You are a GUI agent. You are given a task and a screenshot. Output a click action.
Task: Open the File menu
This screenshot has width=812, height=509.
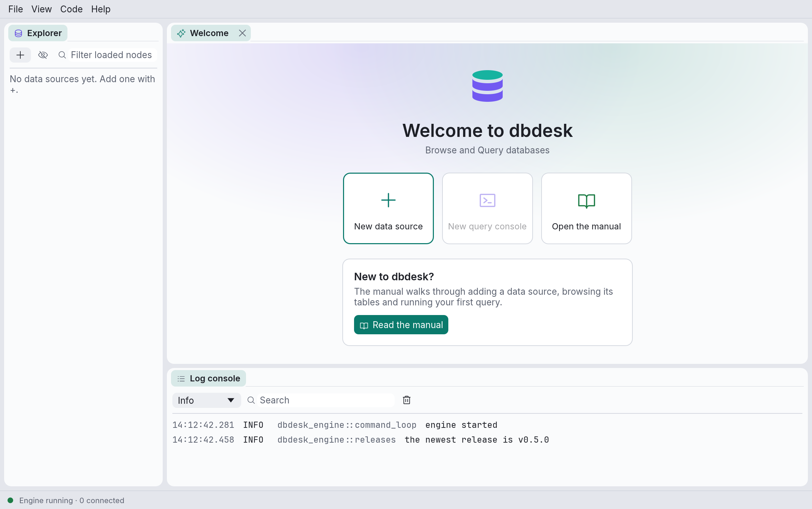15,9
